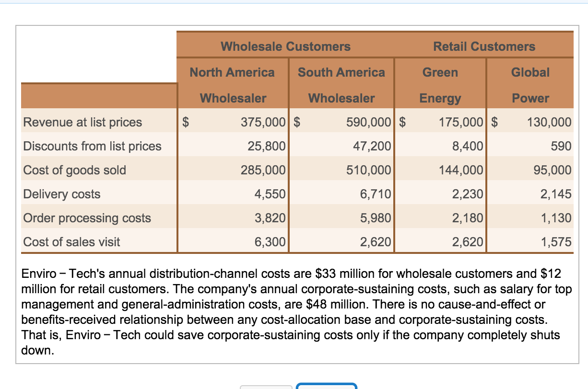Click the North America Wholesaler column header
The height and width of the screenshot is (389, 588).
[232, 85]
